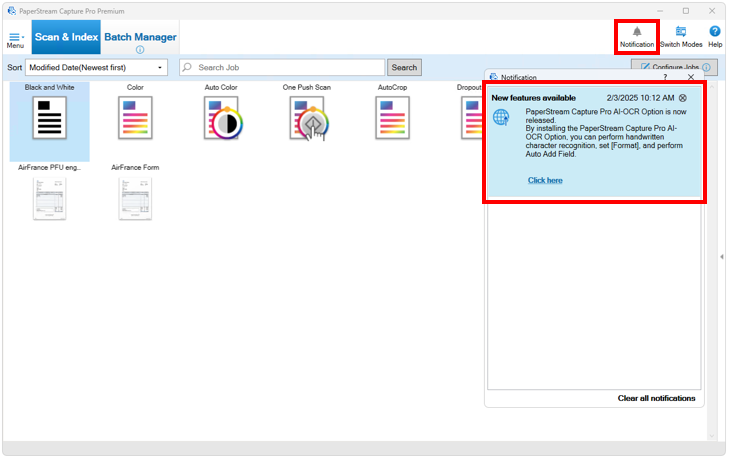Select the Black and White job icon
Image resolution: width=729 pixels, height=459 pixels.
coord(49,118)
